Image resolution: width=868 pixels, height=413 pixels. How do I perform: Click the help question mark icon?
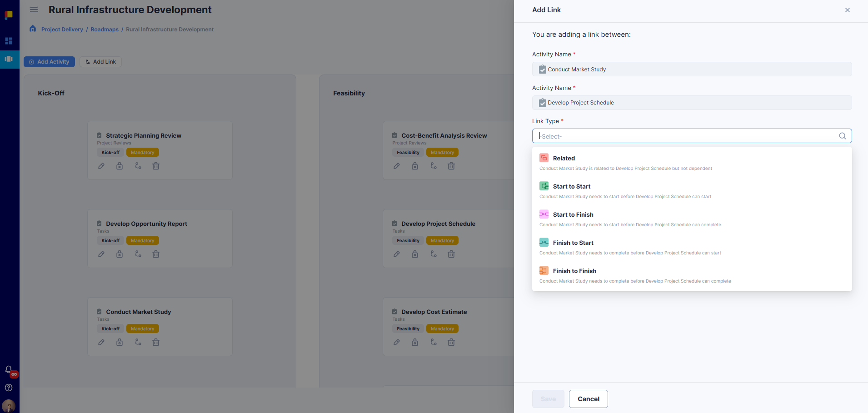9,388
